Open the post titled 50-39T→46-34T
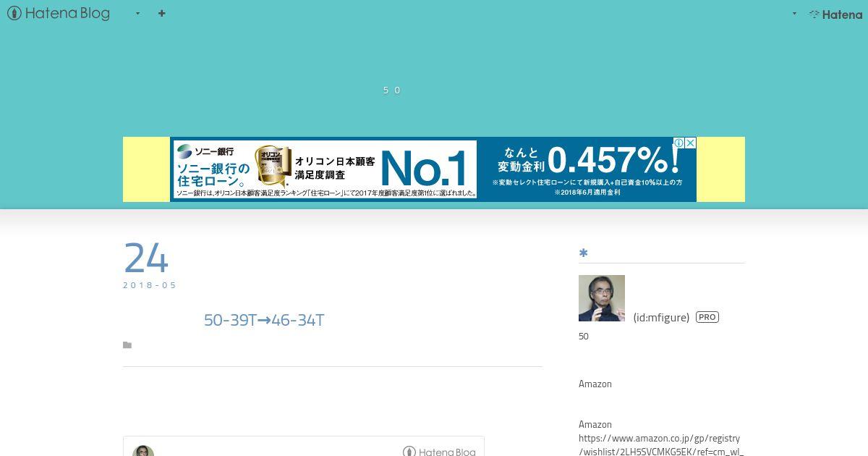 point(264,320)
